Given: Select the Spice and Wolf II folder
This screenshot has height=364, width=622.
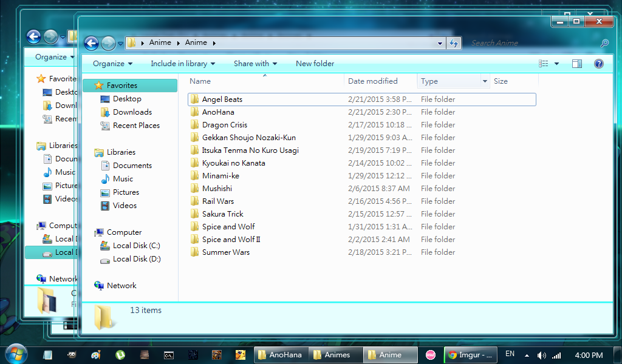Looking at the screenshot, I should tap(231, 240).
